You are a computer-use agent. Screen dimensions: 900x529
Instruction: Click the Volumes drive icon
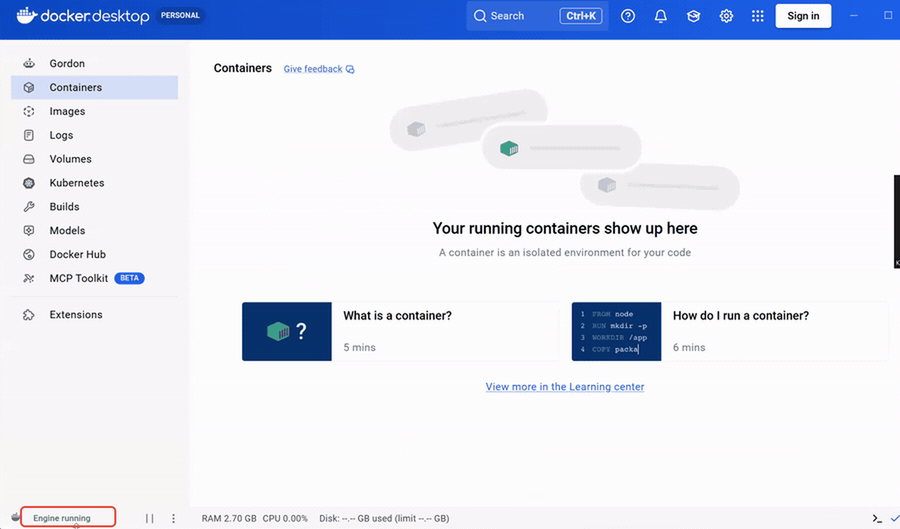pos(29,159)
